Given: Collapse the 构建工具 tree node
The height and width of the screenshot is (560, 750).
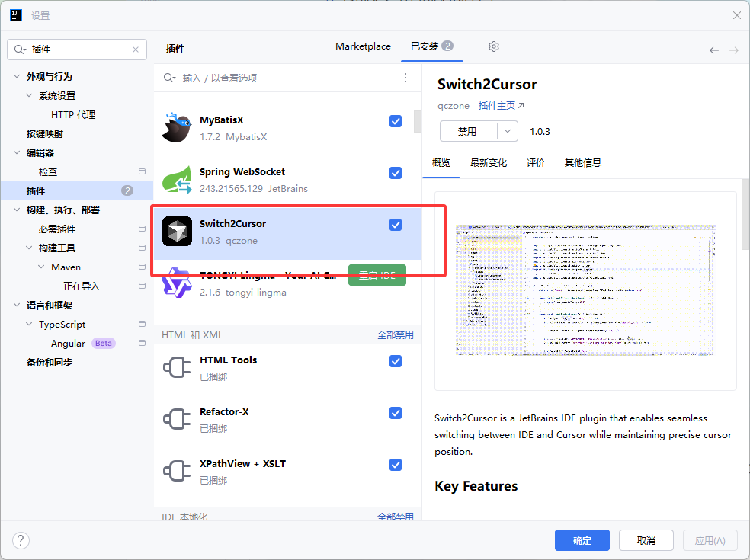Looking at the screenshot, I should pyautogui.click(x=29, y=248).
